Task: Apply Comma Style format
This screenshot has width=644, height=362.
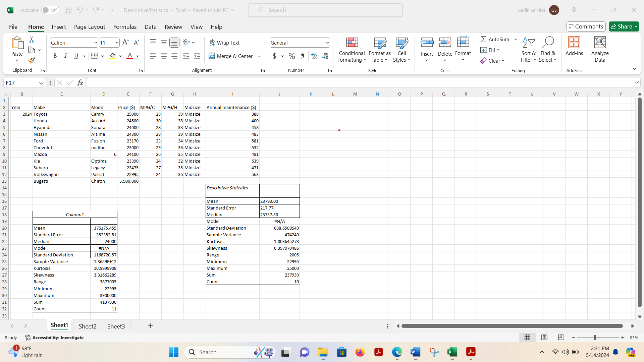Action: [x=303, y=56]
